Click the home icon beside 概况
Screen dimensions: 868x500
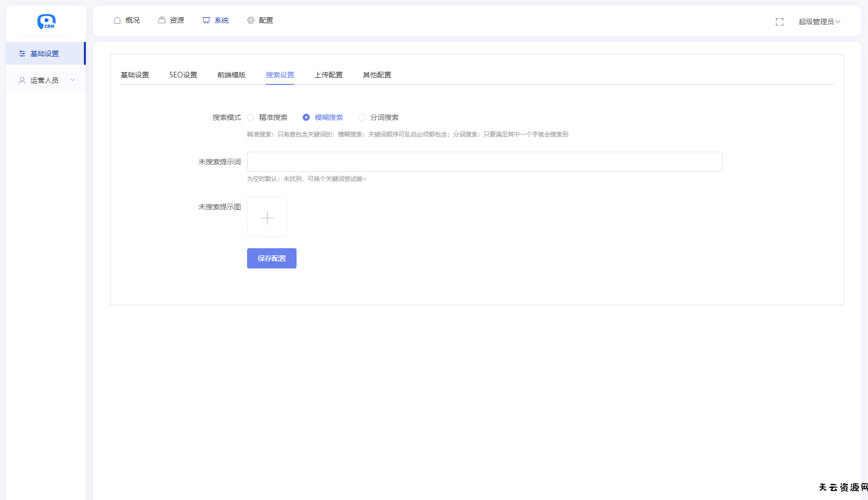point(117,20)
